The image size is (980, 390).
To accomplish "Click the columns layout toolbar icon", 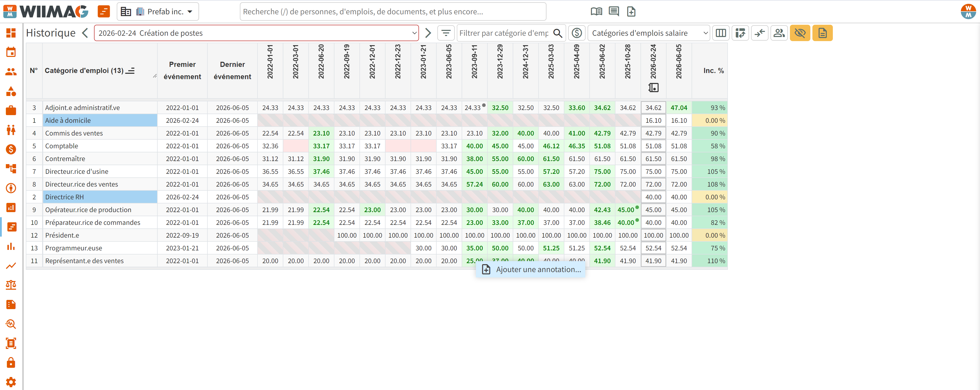I will pyautogui.click(x=720, y=33).
